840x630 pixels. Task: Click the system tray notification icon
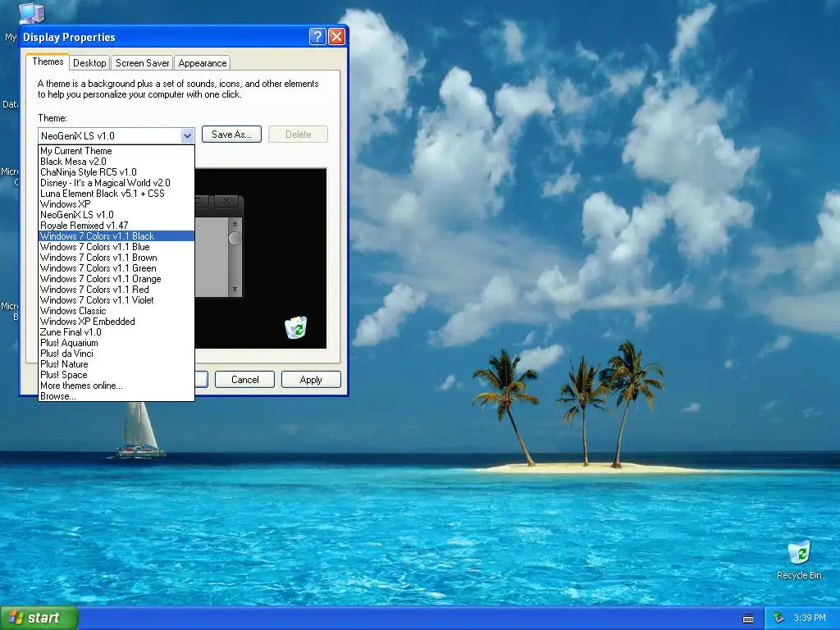(x=779, y=618)
